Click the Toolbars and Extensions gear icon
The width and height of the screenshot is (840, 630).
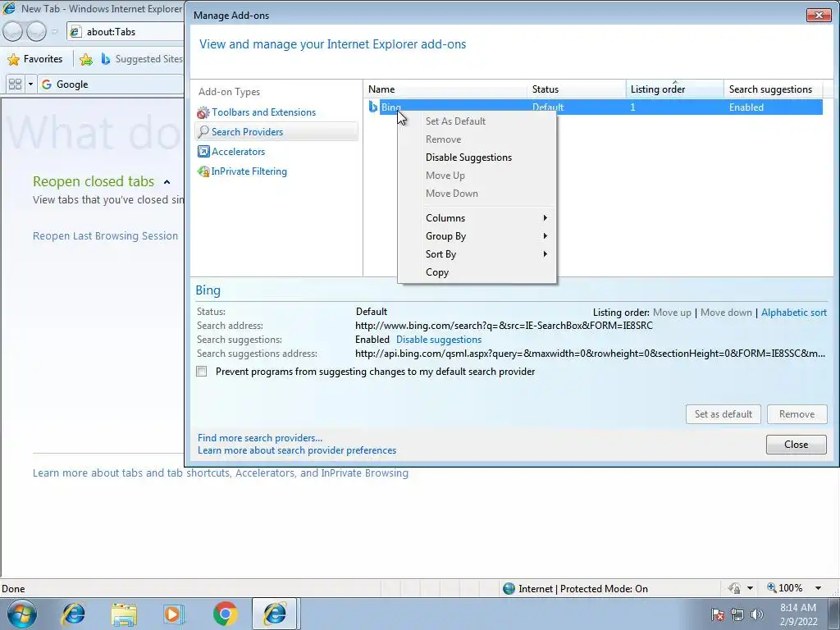203,112
